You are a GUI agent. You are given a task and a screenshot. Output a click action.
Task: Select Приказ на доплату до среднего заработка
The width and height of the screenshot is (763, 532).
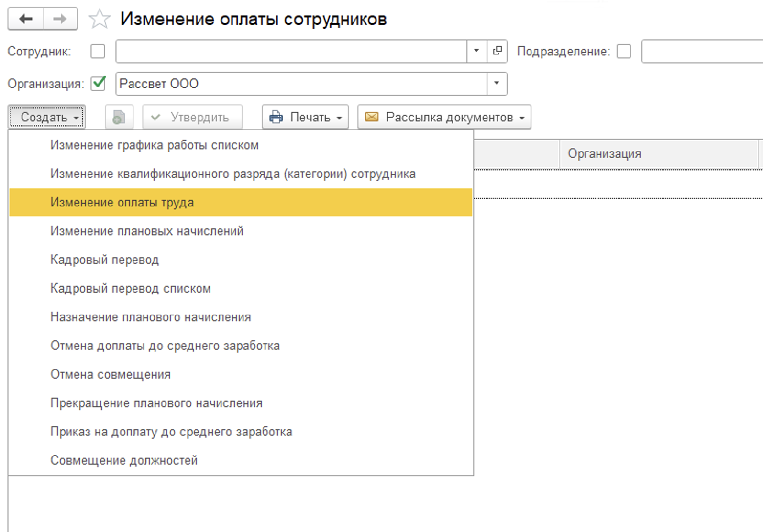pos(241,432)
